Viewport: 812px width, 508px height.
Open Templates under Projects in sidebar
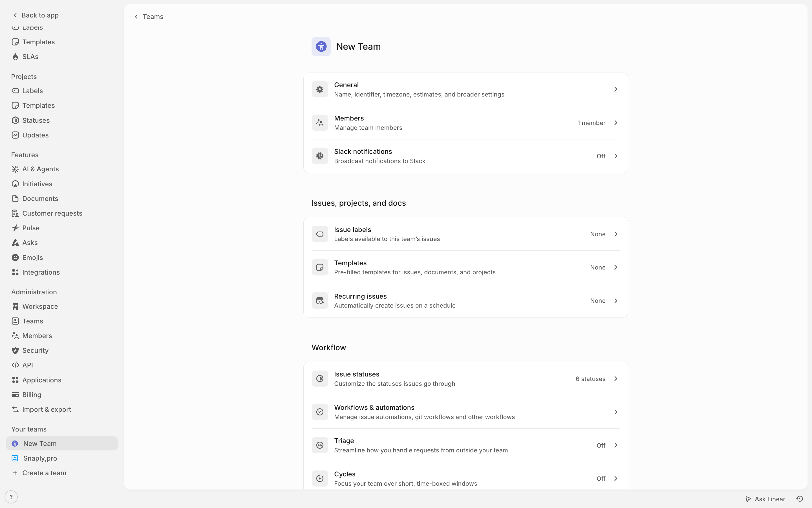coord(62,106)
